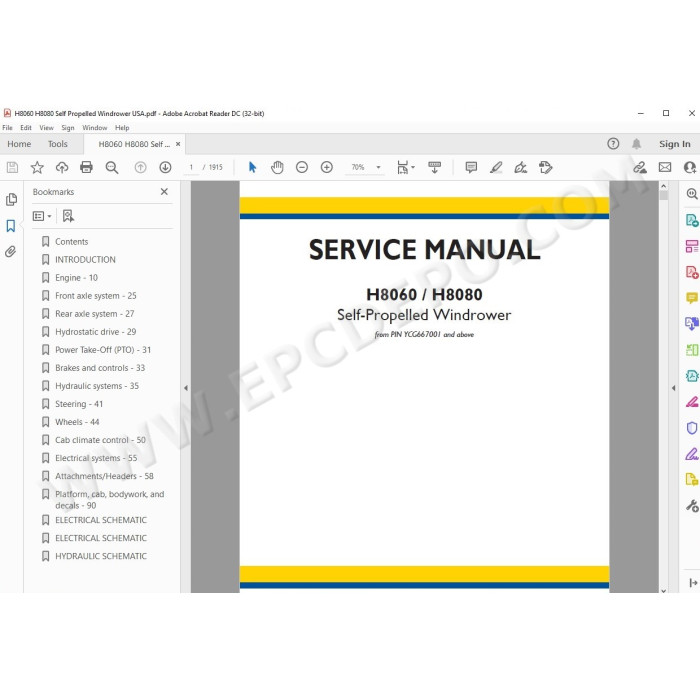Toggle Bookmarks panel icon in sidebar
The height and width of the screenshot is (700, 700).
[11, 226]
